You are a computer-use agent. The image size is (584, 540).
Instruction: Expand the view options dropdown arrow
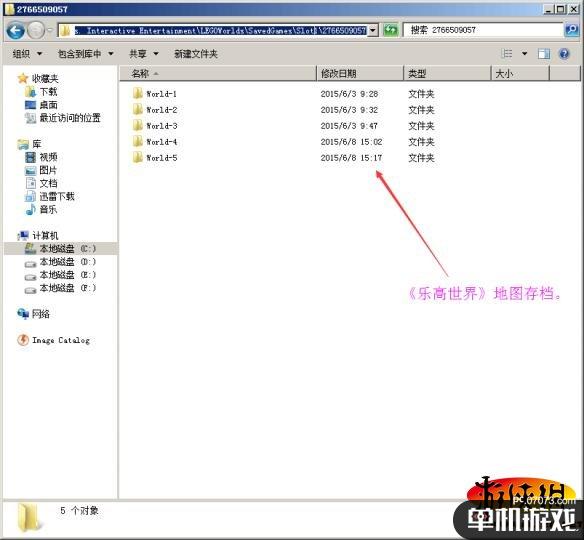pyautogui.click(x=524, y=54)
